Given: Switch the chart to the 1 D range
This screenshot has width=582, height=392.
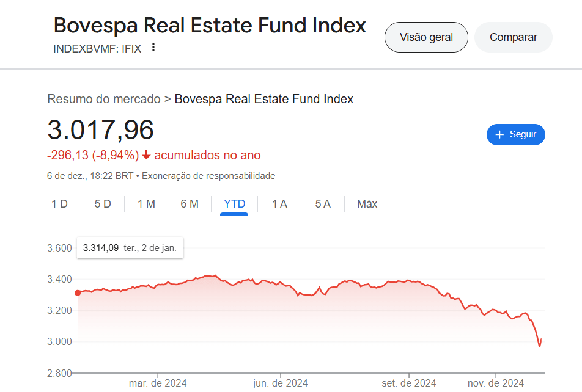Looking at the screenshot, I should 59,204.
